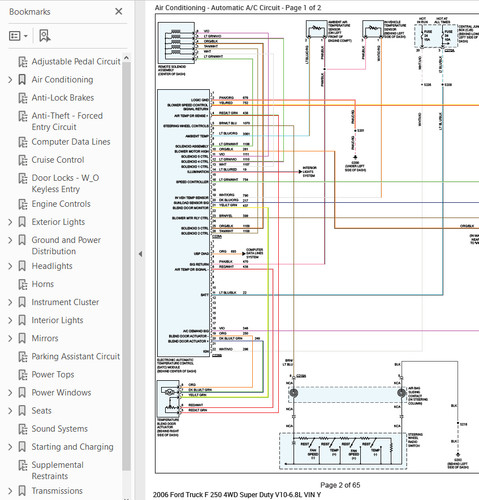The height and width of the screenshot is (500, 479).
Task: Expand Ground and Power Distribution
Action: (10, 240)
